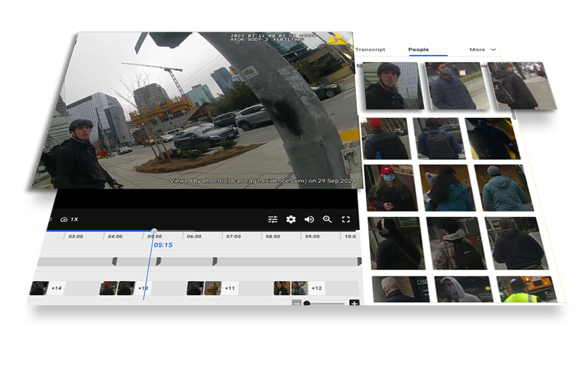Open the video adjustments sliders icon
Image resolution: width=588 pixels, height=377 pixels.
point(272,219)
